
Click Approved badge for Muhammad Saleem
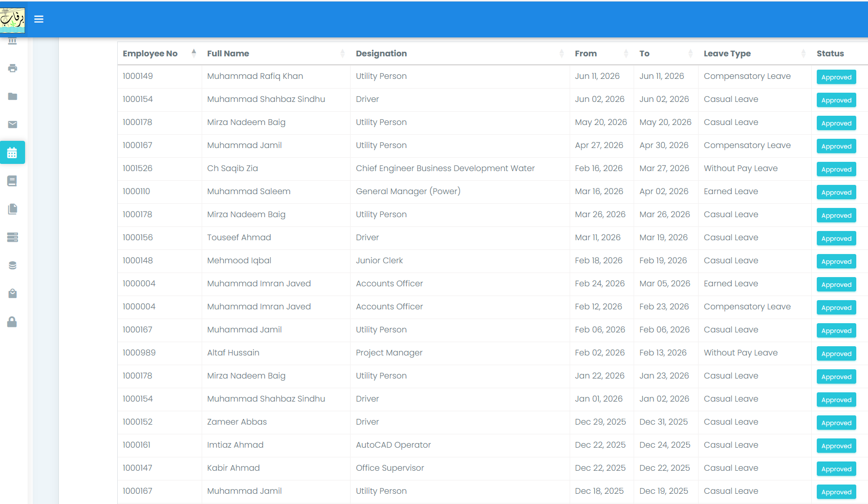click(x=836, y=193)
